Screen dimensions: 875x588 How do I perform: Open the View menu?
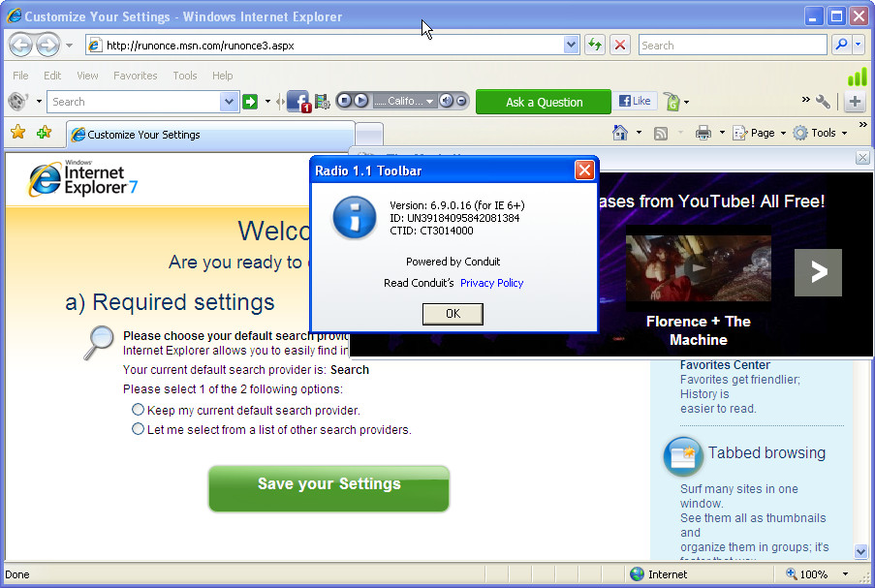pyautogui.click(x=87, y=76)
